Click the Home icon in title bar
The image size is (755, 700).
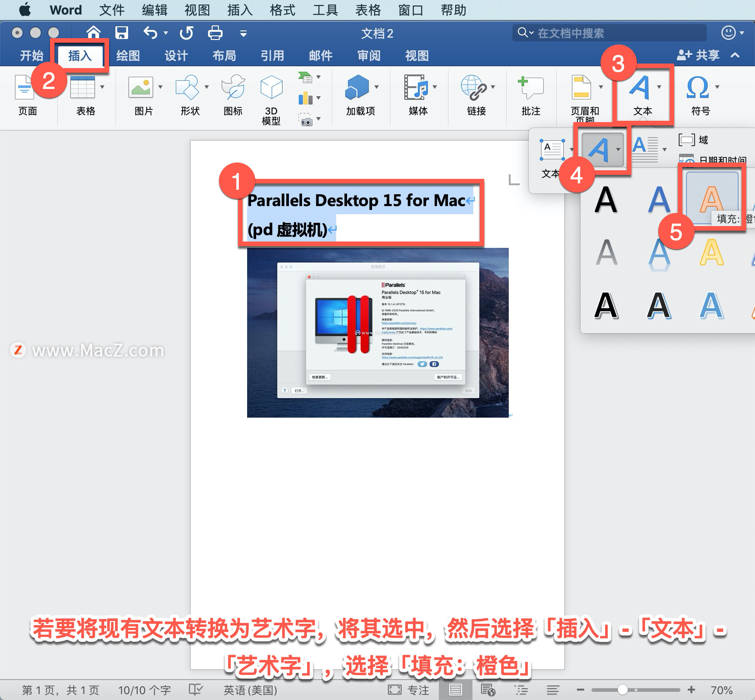[93, 33]
